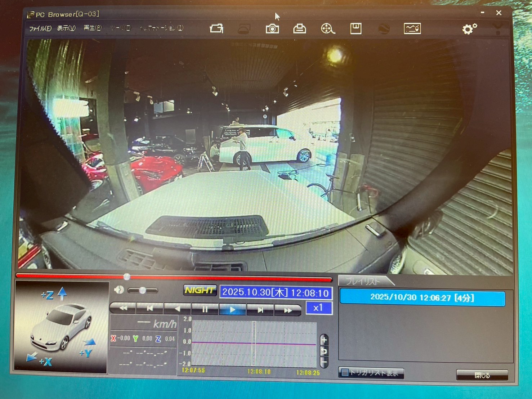
Task: Click the printer icon
Action: [x=299, y=29]
